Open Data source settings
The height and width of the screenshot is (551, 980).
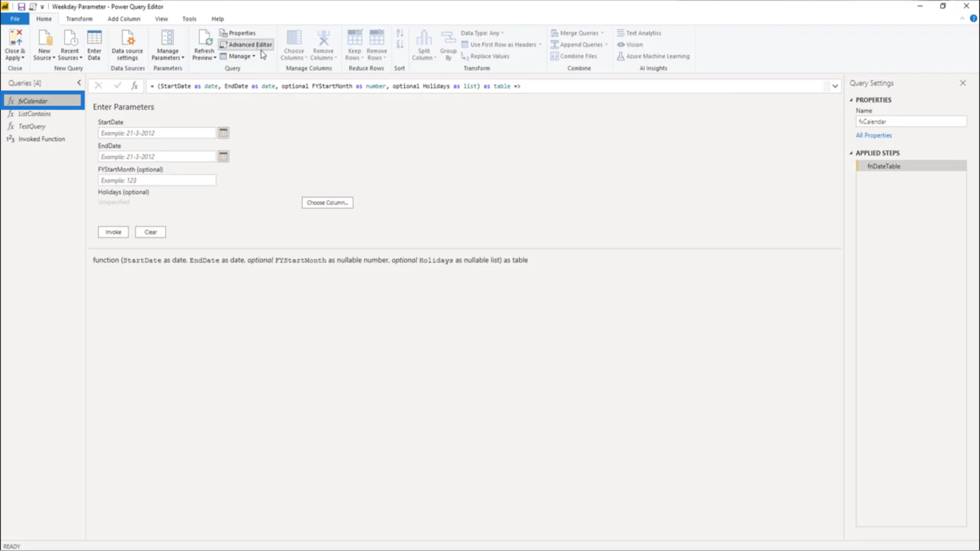(127, 45)
